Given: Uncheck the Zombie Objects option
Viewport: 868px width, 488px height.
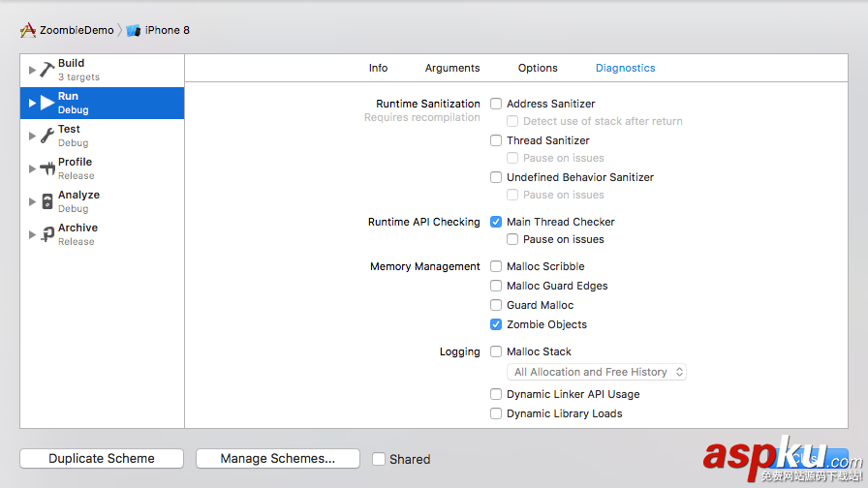Looking at the screenshot, I should pyautogui.click(x=496, y=324).
